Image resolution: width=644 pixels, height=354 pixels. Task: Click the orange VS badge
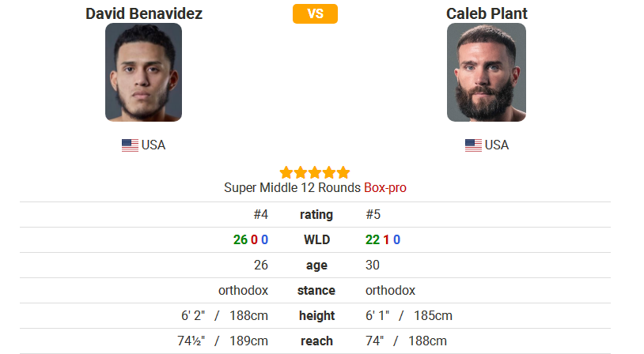315,13
